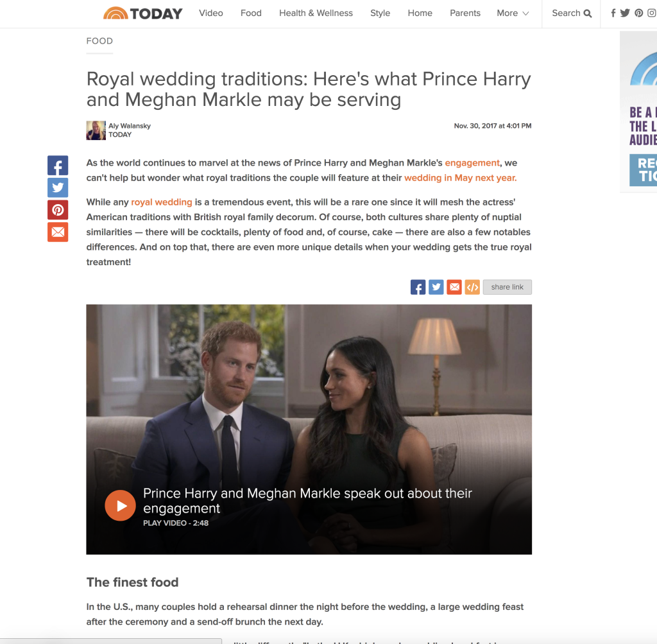Share article via sidebar Facebook icon
657x644 pixels.
[x=58, y=166]
